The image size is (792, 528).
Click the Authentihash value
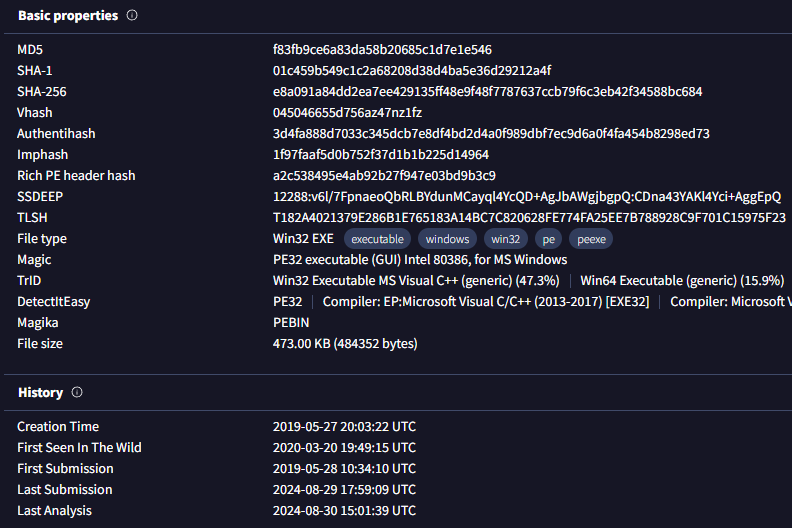pos(491,134)
